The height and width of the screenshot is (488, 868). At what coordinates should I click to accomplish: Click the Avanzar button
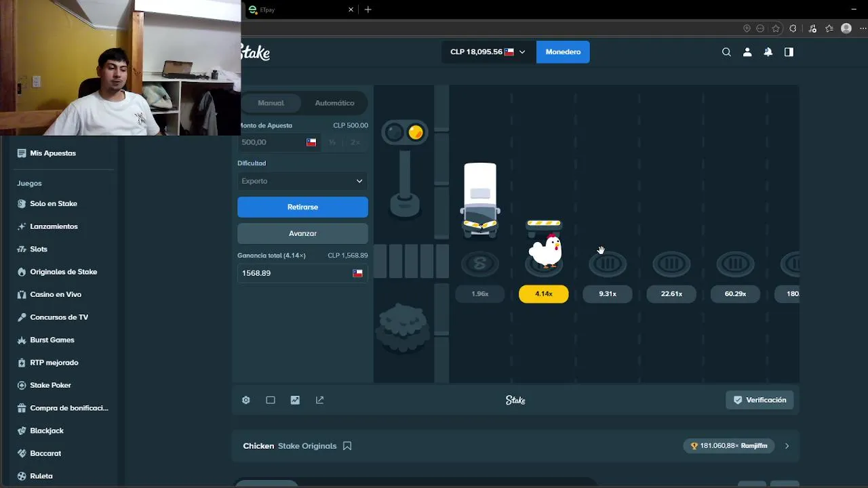click(302, 233)
